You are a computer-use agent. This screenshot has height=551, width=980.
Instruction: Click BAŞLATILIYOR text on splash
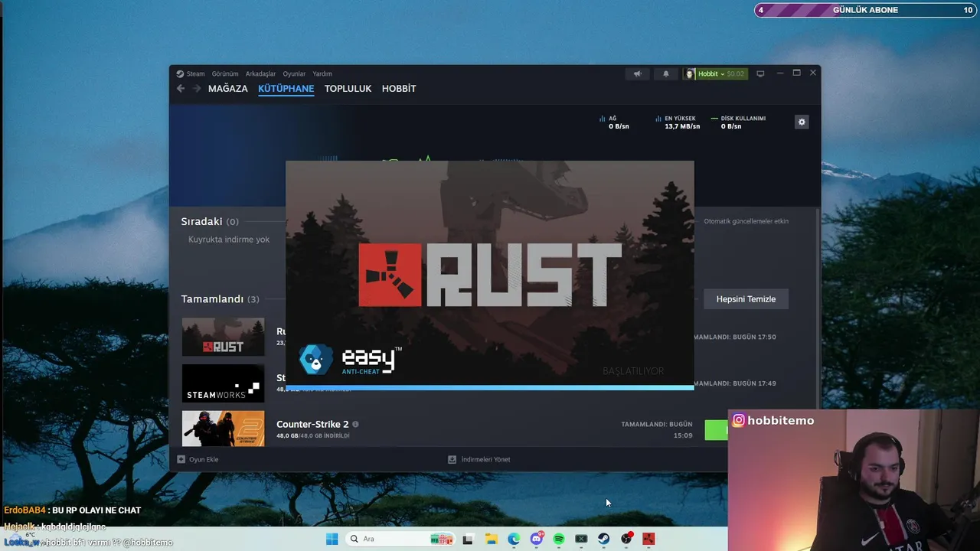(633, 371)
